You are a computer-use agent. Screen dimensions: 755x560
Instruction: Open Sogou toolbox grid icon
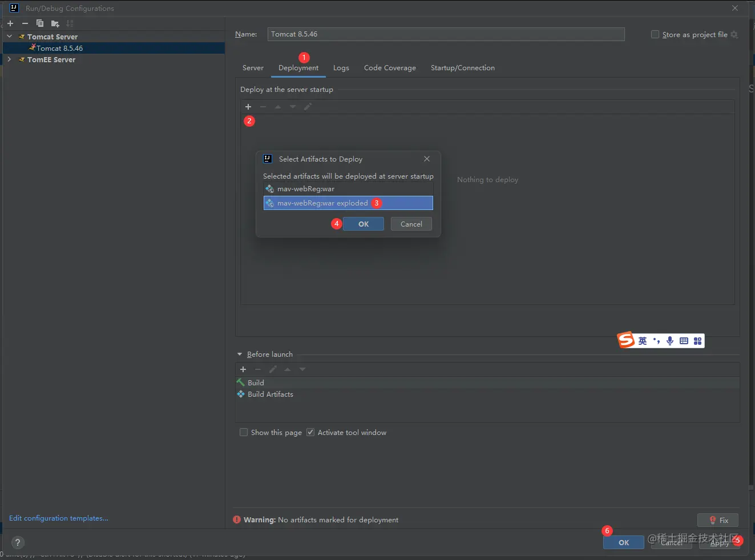pos(697,341)
